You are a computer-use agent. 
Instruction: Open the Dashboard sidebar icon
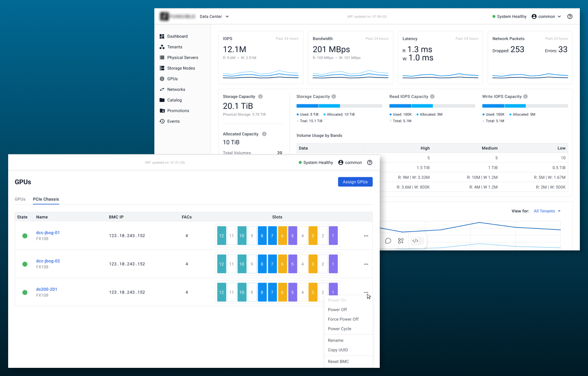(162, 36)
